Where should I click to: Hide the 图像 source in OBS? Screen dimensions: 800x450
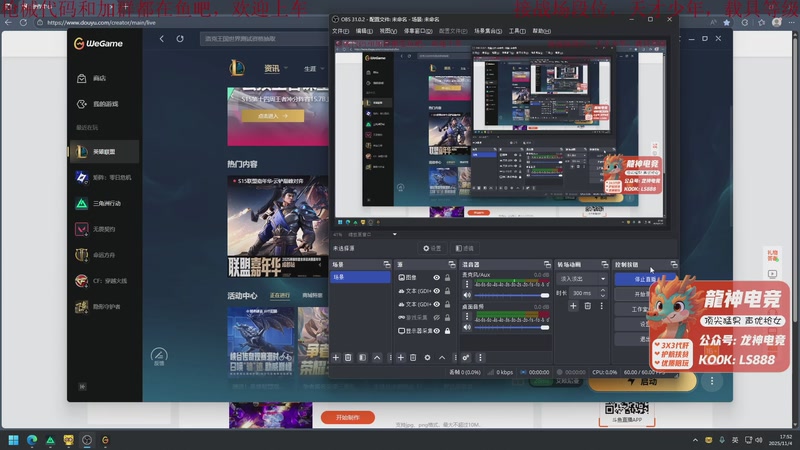[437, 278]
